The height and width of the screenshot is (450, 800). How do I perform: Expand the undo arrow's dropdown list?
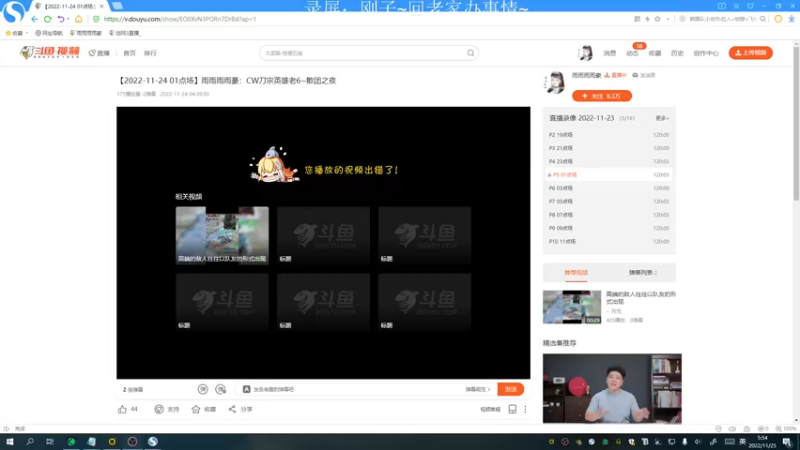click(x=68, y=19)
